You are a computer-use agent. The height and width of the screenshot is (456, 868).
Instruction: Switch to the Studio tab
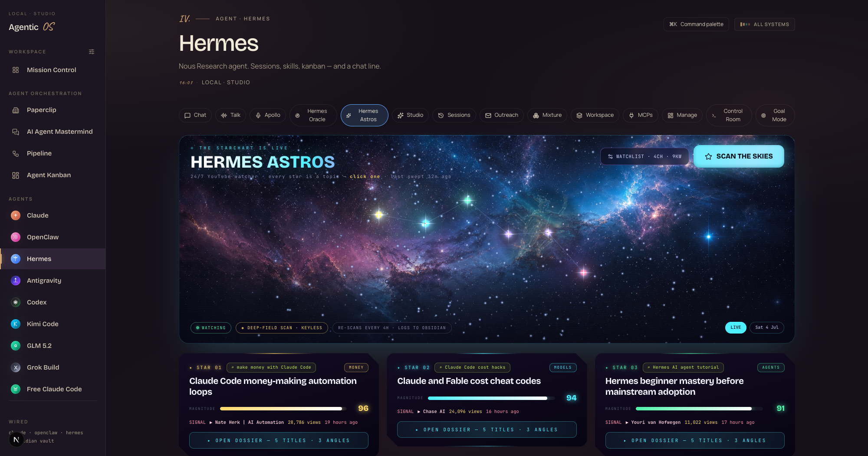410,115
